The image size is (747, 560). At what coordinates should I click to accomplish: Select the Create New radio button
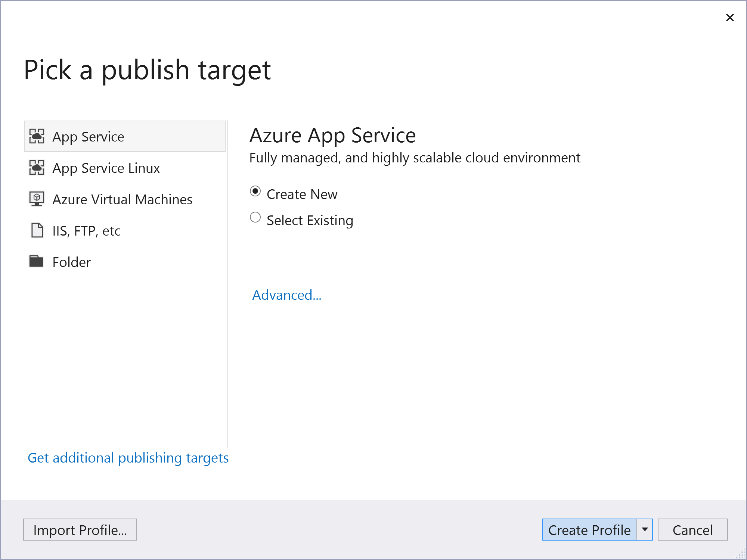click(x=255, y=191)
